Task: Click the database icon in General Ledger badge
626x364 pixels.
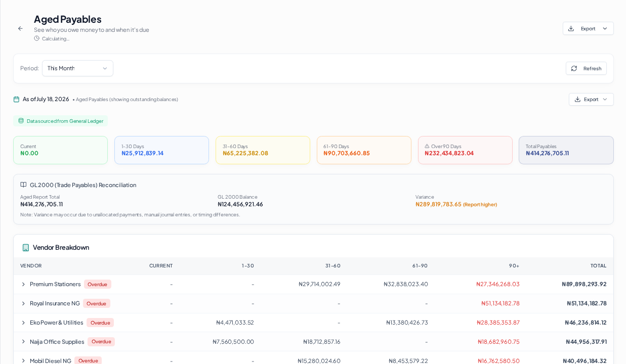Action: point(21,121)
